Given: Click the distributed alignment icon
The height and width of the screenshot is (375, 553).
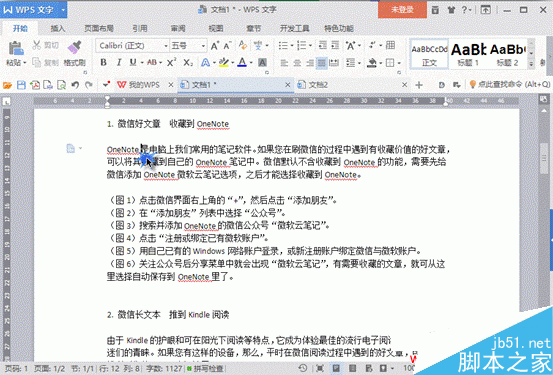Looking at the screenshot, I should point(334,63).
